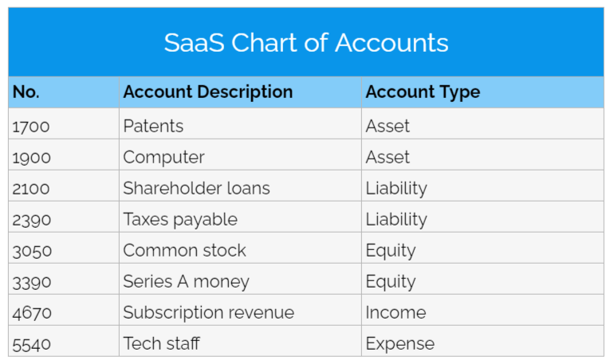Click the Shareholder loans cell
This screenshot has width=610, height=364.
(196, 188)
